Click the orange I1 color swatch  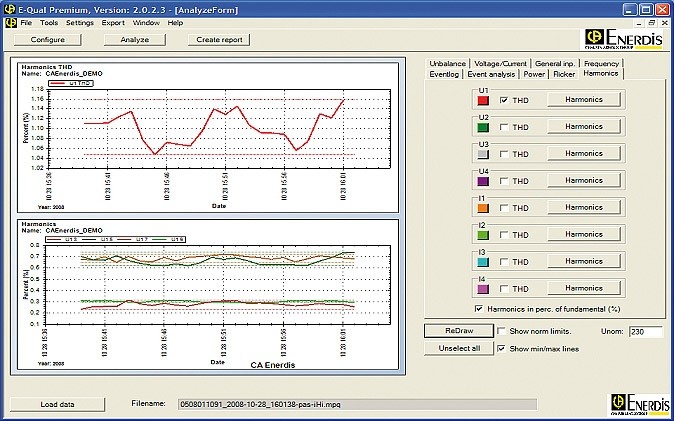tap(484, 208)
